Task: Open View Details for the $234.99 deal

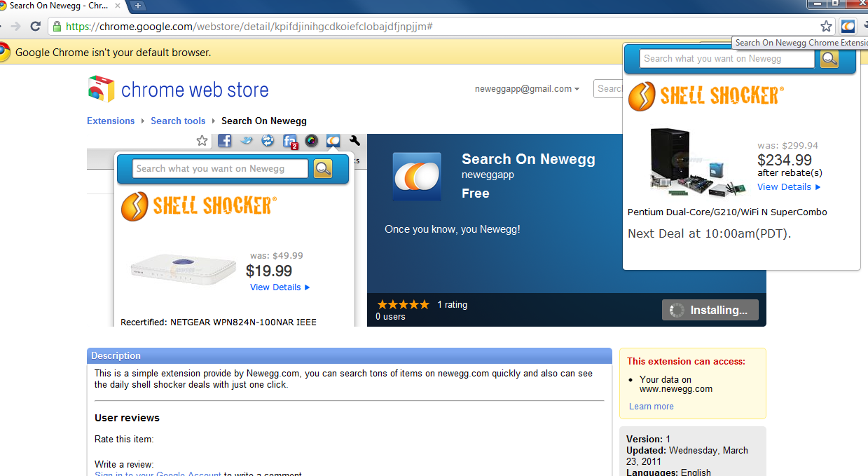Action: pos(789,187)
